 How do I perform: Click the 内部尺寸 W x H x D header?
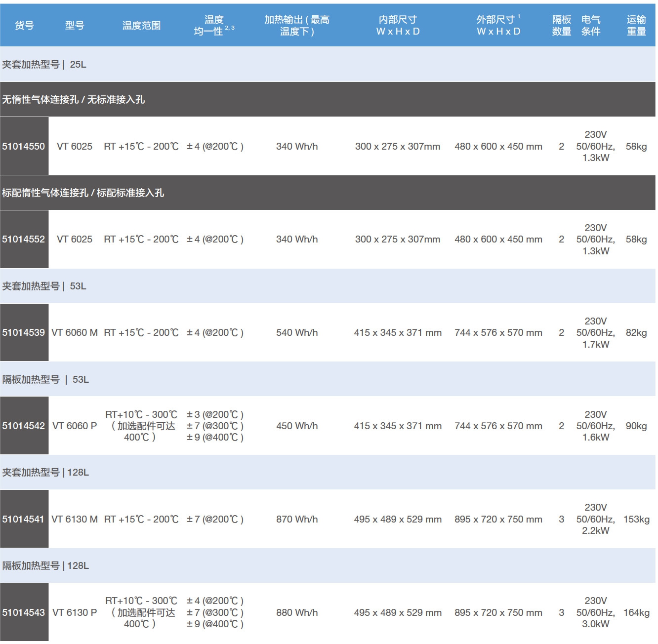click(x=398, y=26)
